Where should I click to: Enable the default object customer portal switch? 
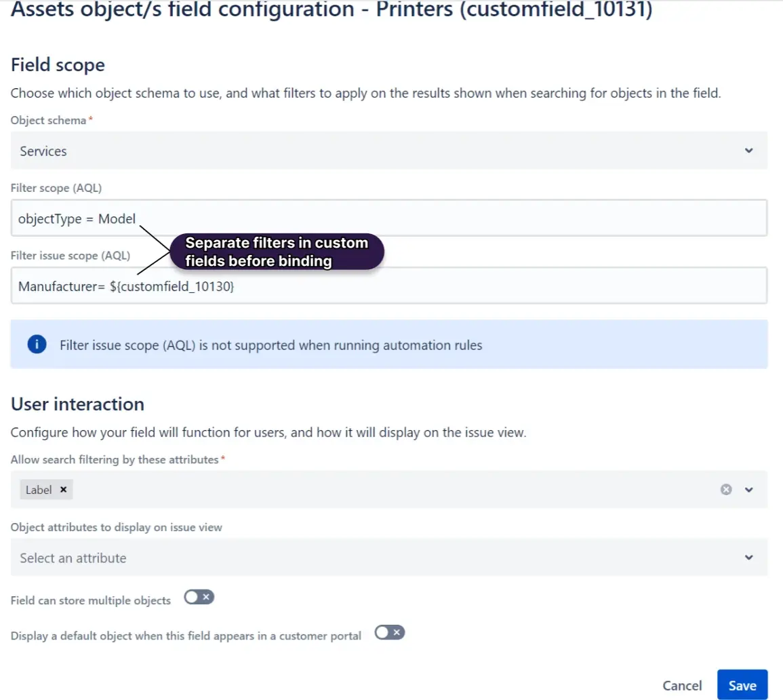[x=390, y=631]
